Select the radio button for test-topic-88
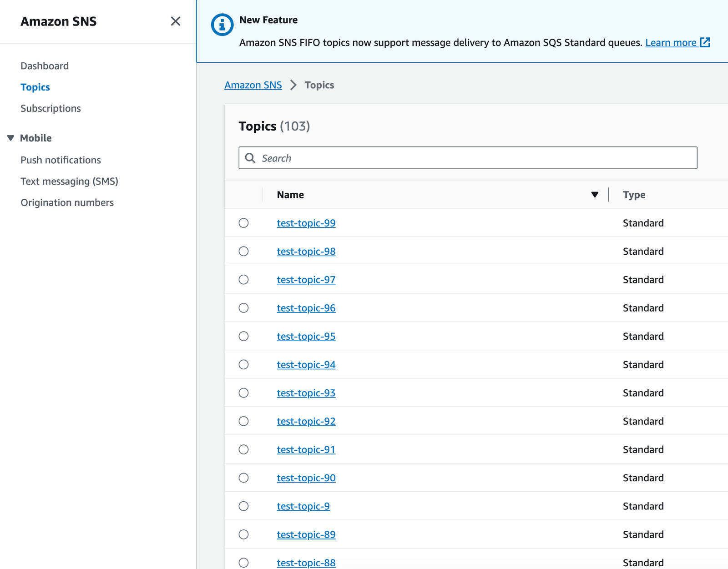 (244, 563)
